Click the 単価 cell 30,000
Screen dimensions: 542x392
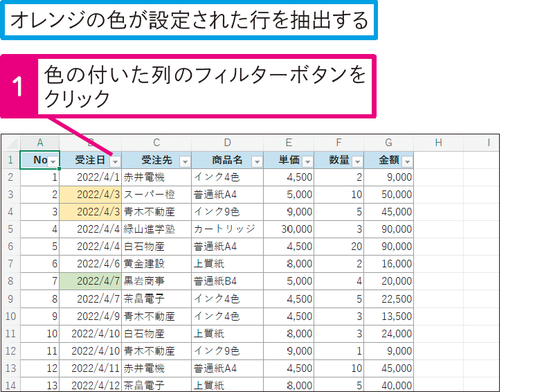click(x=289, y=229)
